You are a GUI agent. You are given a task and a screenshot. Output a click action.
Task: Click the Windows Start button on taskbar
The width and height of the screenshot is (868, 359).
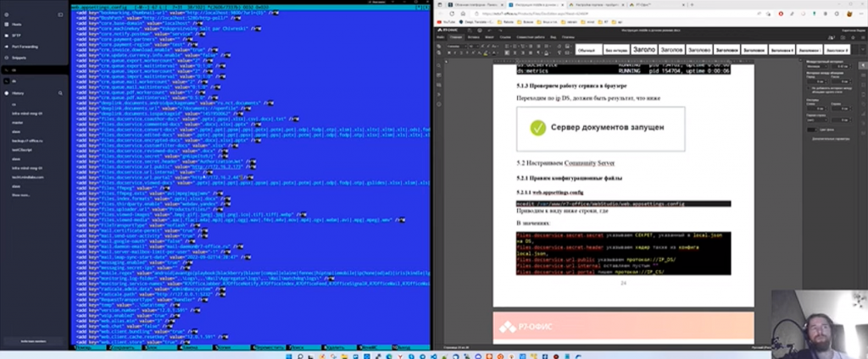point(291,354)
